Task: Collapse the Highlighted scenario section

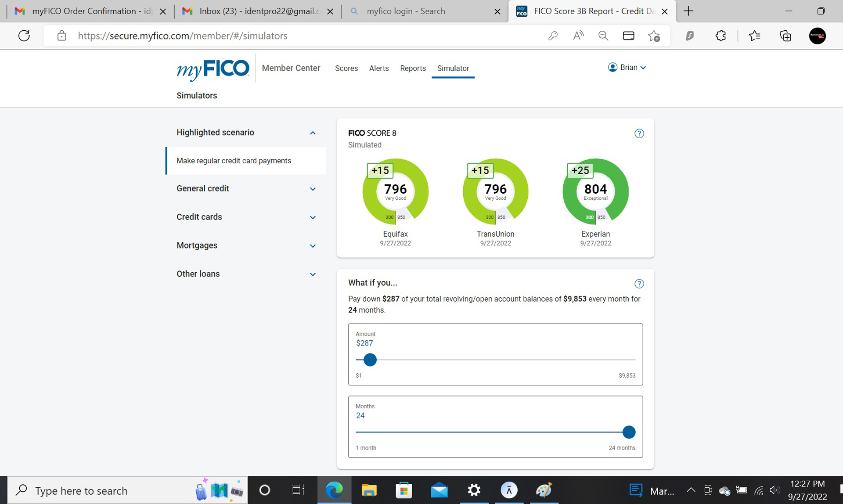Action: click(x=313, y=133)
